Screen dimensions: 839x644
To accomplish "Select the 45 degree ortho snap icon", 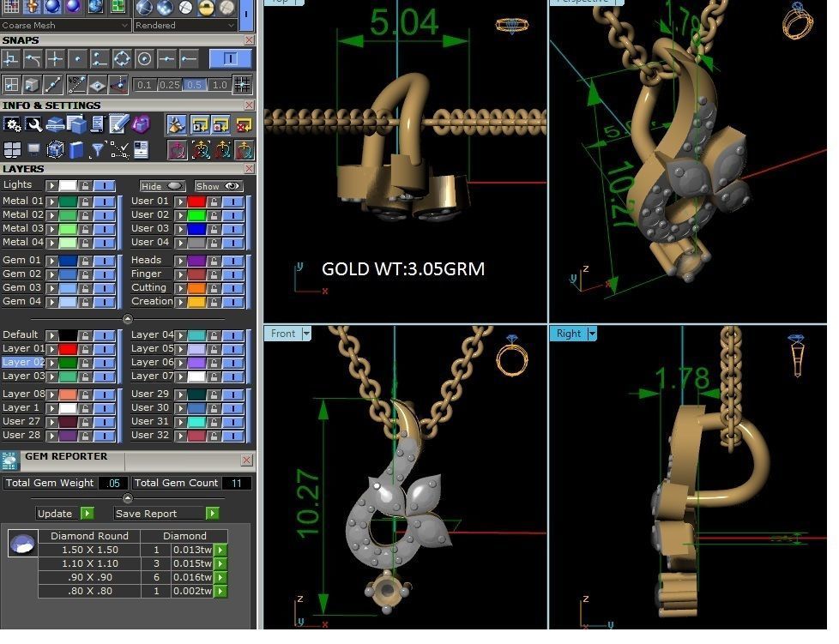I will [77, 84].
